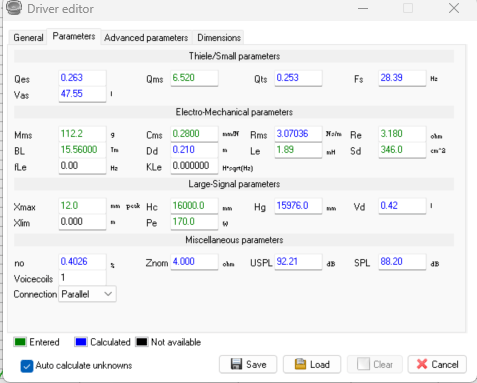This screenshot has height=383, width=477.
Task: Click the Miscellaneous parameters heading
Action: [234, 240]
